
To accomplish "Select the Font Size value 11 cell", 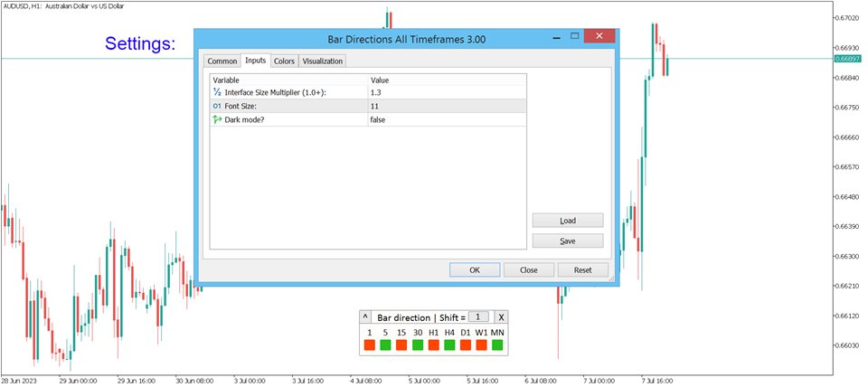I will (x=447, y=106).
